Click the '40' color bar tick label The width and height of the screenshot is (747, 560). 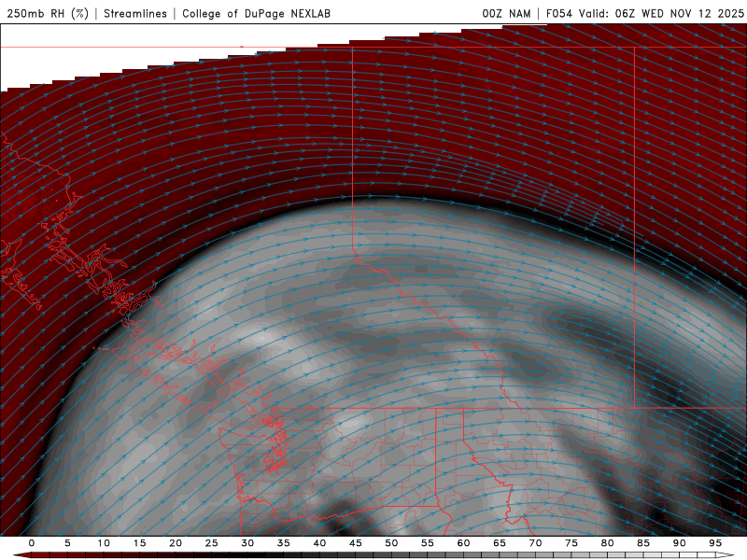pyautogui.click(x=319, y=543)
